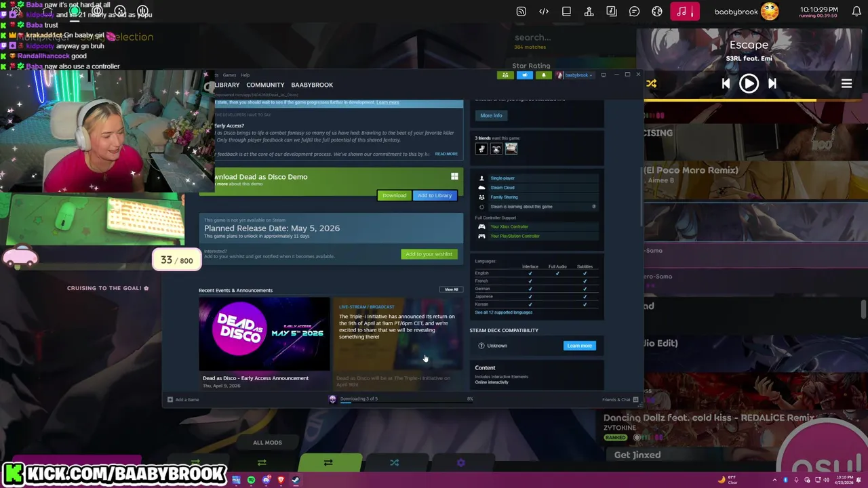Screen dimensions: 868x488
Task: Skip to previous track in osu! player
Action: [726, 83]
